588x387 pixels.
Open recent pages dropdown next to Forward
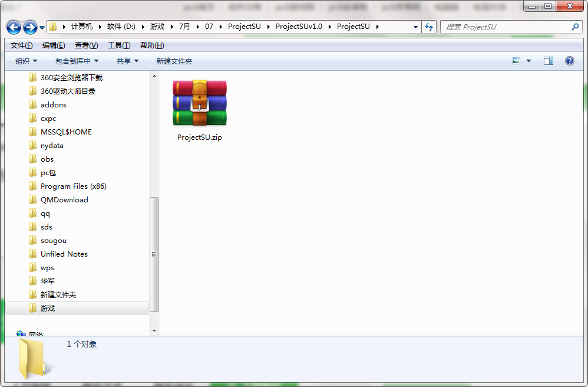click(42, 27)
